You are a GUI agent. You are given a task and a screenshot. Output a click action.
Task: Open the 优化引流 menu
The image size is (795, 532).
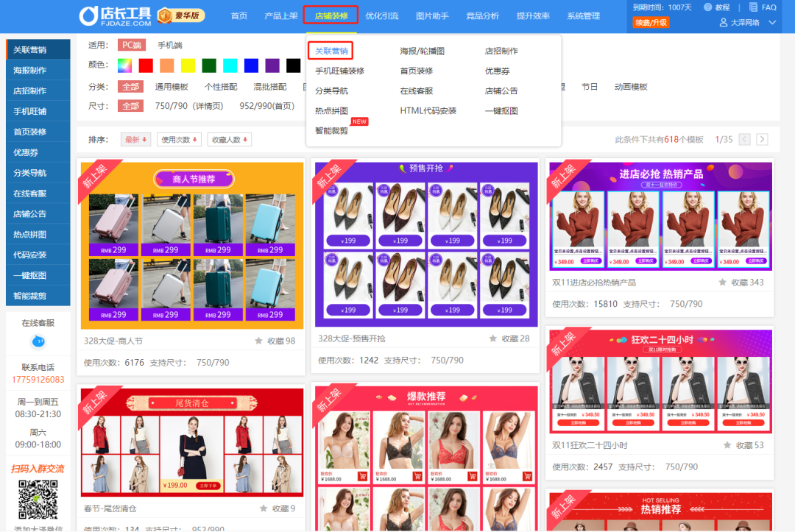click(x=382, y=15)
